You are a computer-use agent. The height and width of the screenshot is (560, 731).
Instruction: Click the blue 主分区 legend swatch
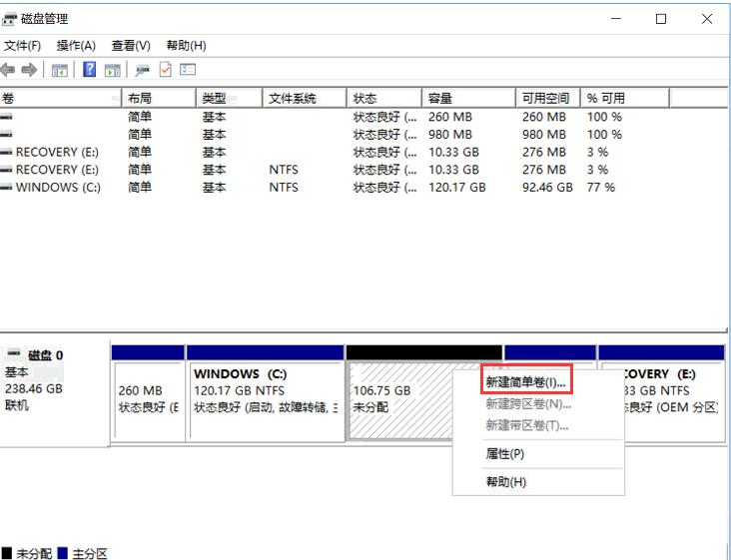[x=63, y=553]
